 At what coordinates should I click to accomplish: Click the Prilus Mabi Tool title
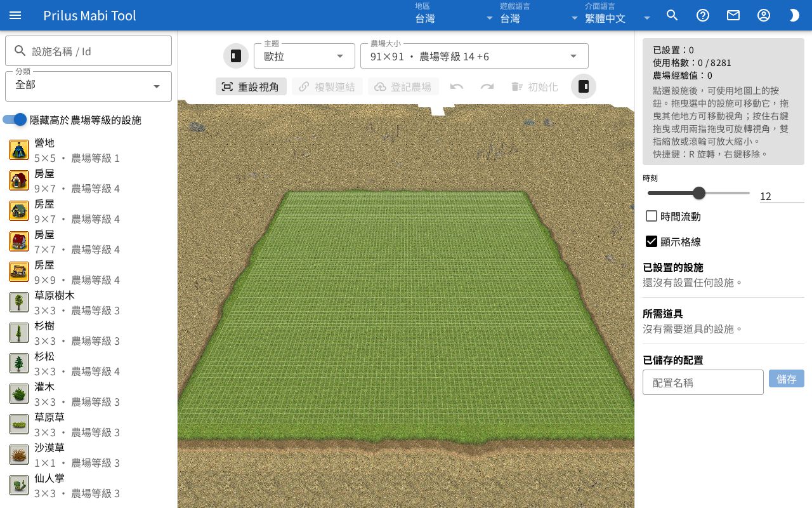click(x=89, y=15)
